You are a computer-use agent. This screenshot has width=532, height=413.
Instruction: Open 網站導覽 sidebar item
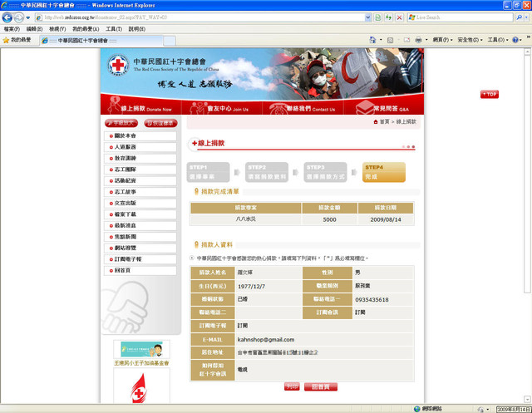pyautogui.click(x=140, y=248)
